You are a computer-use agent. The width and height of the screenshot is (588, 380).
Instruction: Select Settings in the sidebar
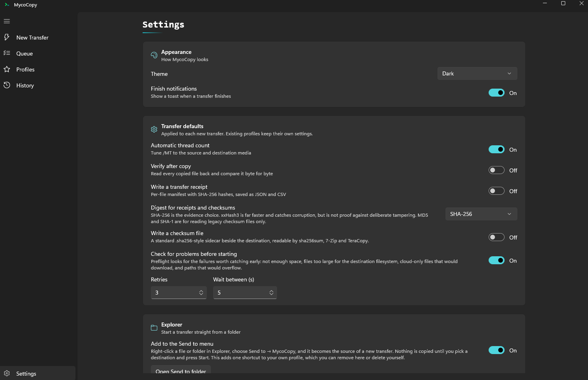[x=38, y=373]
